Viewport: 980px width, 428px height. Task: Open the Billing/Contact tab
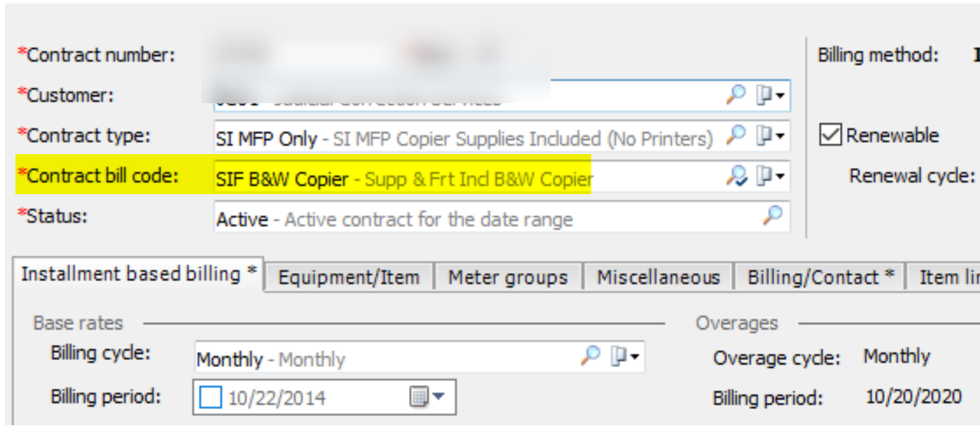[820, 277]
